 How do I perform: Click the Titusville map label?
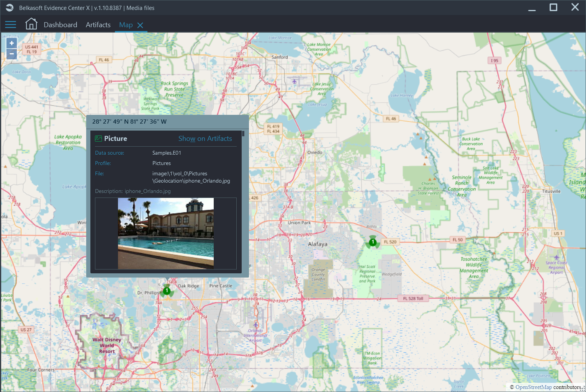click(x=551, y=191)
